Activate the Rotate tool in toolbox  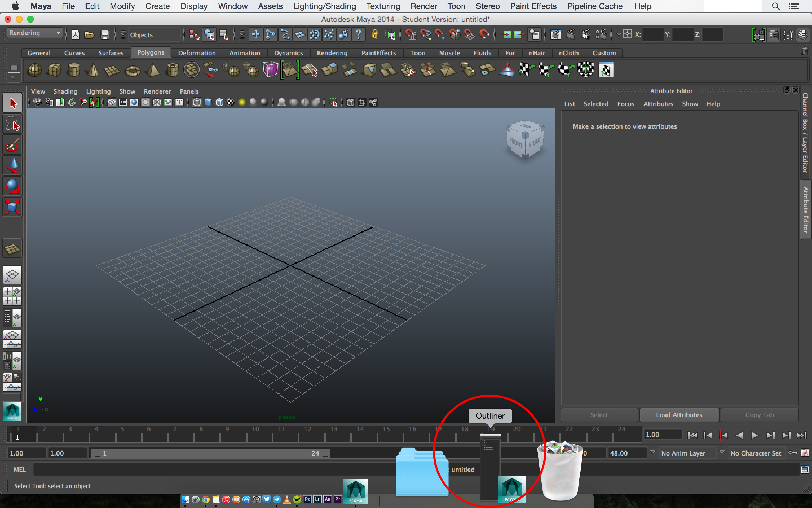point(13,186)
